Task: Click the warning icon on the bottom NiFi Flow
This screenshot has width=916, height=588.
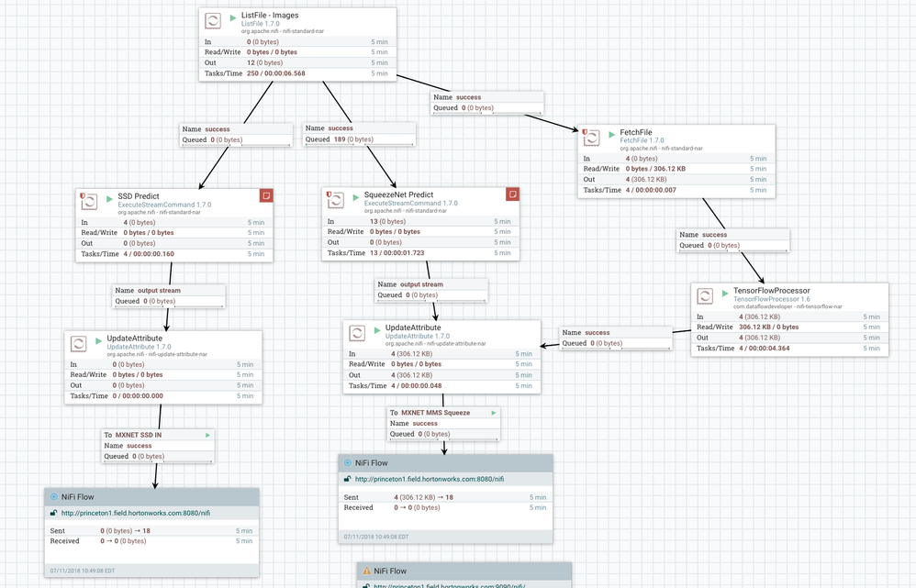Action: [x=367, y=571]
